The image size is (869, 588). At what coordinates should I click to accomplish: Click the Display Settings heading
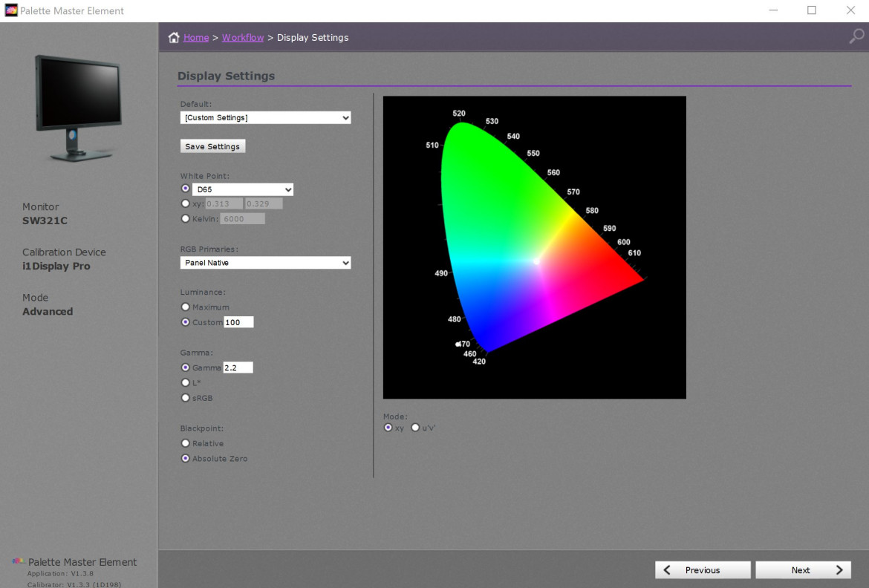(x=226, y=76)
